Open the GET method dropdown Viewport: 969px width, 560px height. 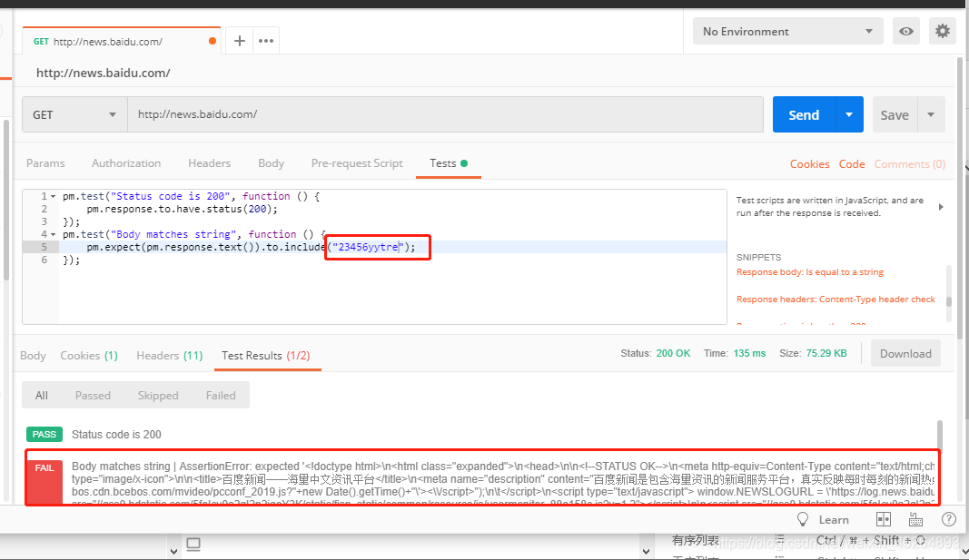(x=74, y=115)
